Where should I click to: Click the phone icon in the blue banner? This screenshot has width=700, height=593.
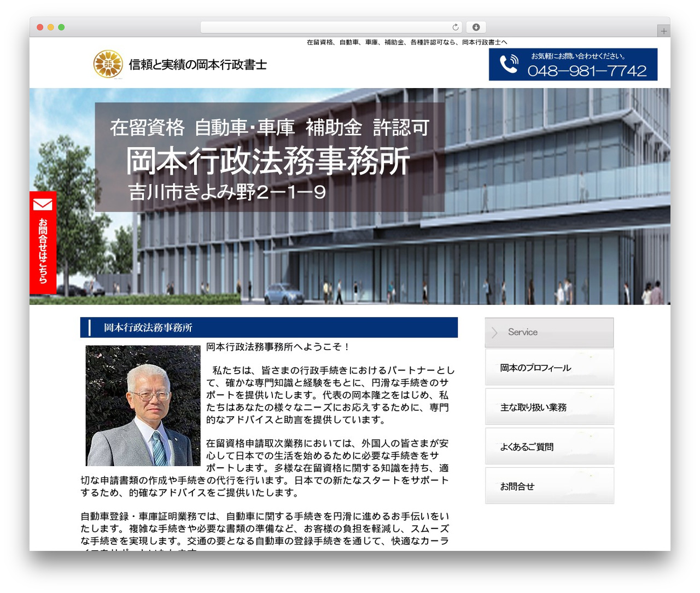(509, 64)
